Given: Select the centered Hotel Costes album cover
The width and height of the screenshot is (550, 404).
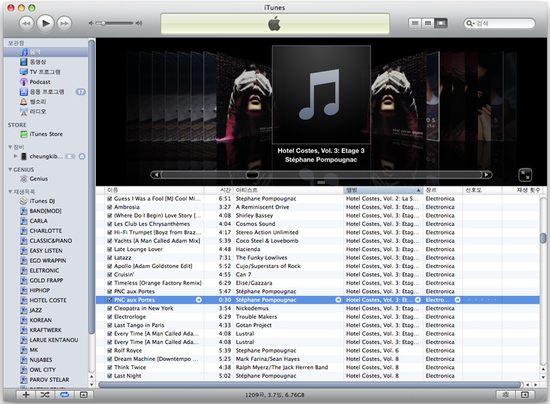Looking at the screenshot, I should pyautogui.click(x=321, y=95).
